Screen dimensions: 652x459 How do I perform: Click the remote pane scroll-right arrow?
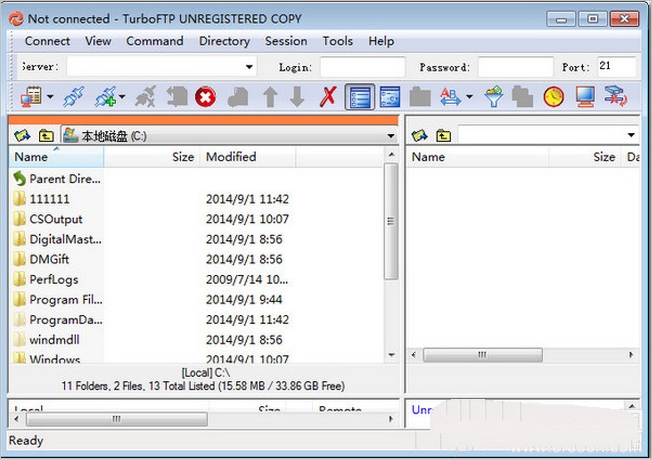(631, 355)
